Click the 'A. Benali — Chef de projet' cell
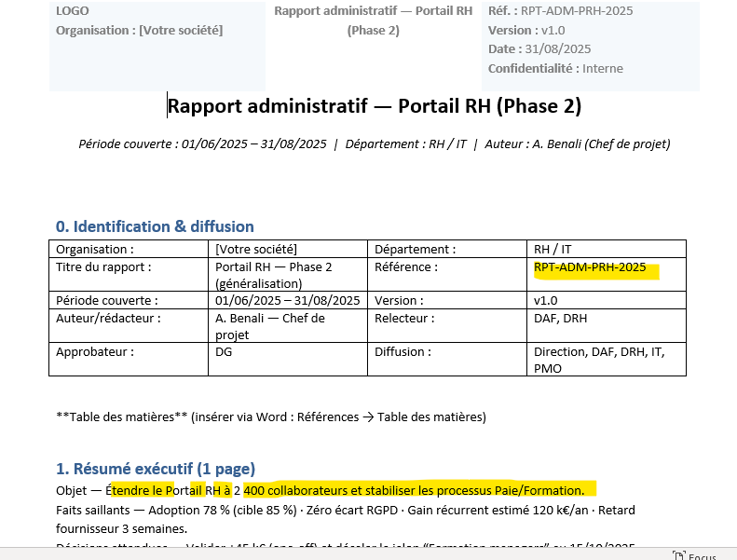 click(x=269, y=326)
